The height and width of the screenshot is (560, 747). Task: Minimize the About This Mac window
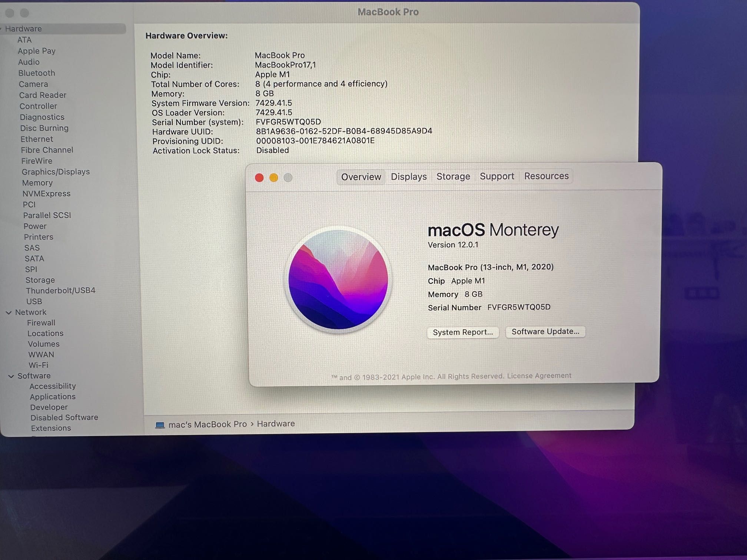coord(273,178)
